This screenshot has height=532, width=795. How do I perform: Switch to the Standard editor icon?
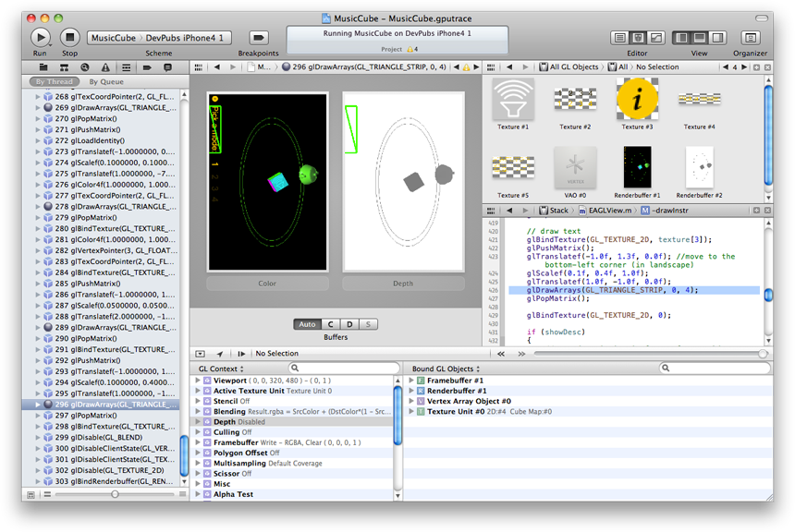pyautogui.click(x=620, y=38)
